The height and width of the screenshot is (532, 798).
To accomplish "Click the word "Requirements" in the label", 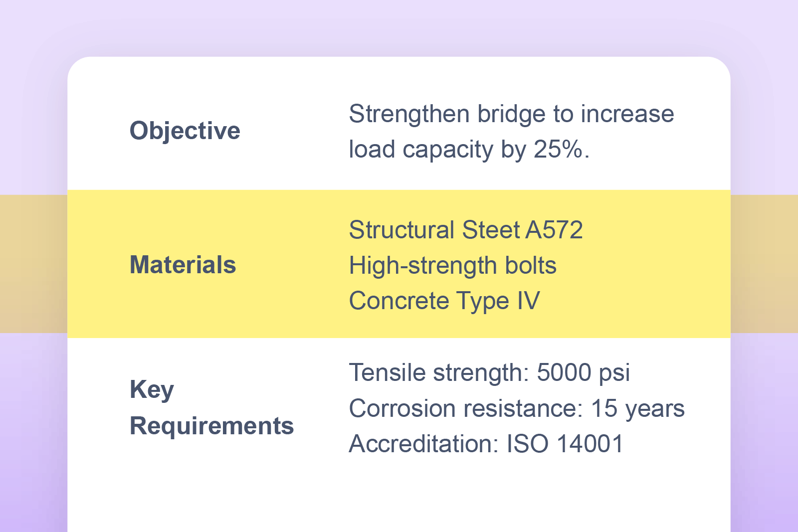I will pos(211,426).
